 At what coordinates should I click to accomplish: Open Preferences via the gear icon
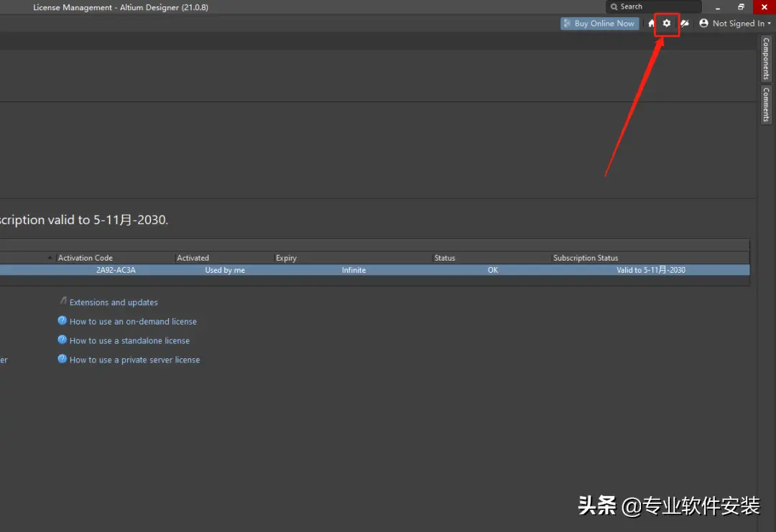(667, 23)
